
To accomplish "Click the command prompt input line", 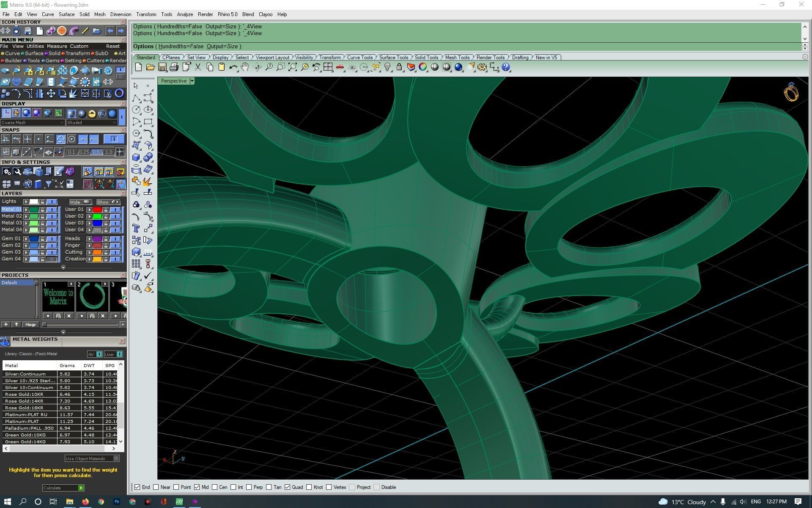I will [467, 47].
